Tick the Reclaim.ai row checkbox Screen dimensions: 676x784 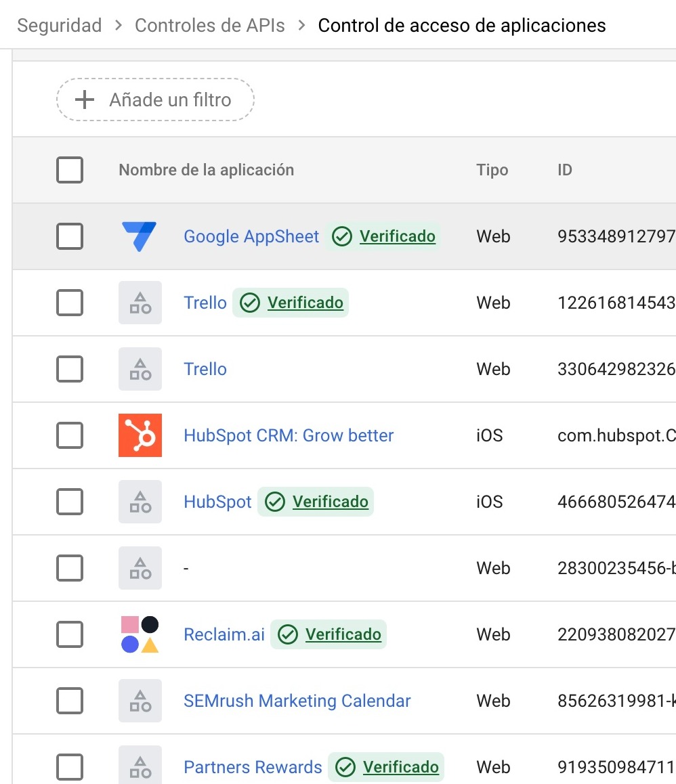click(x=70, y=634)
